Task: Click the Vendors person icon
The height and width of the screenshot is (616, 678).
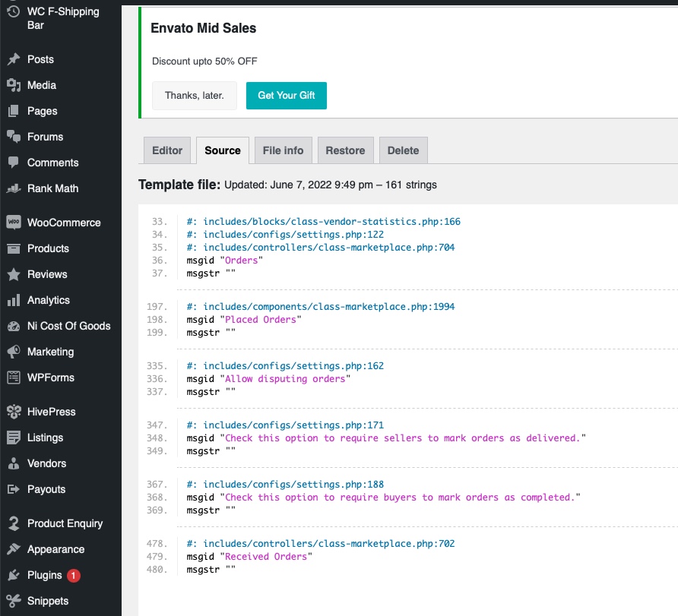Action: tap(14, 463)
